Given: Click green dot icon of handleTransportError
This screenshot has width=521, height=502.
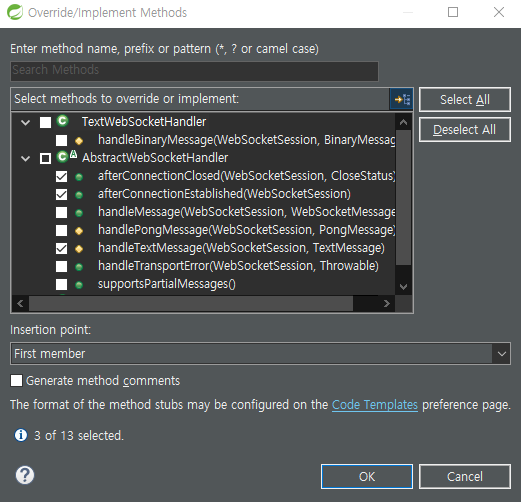Looking at the screenshot, I should click(79, 267).
